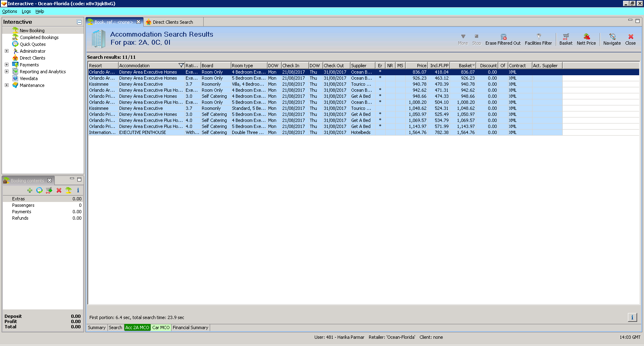
Task: Click the Stop search icon
Action: coord(477,39)
